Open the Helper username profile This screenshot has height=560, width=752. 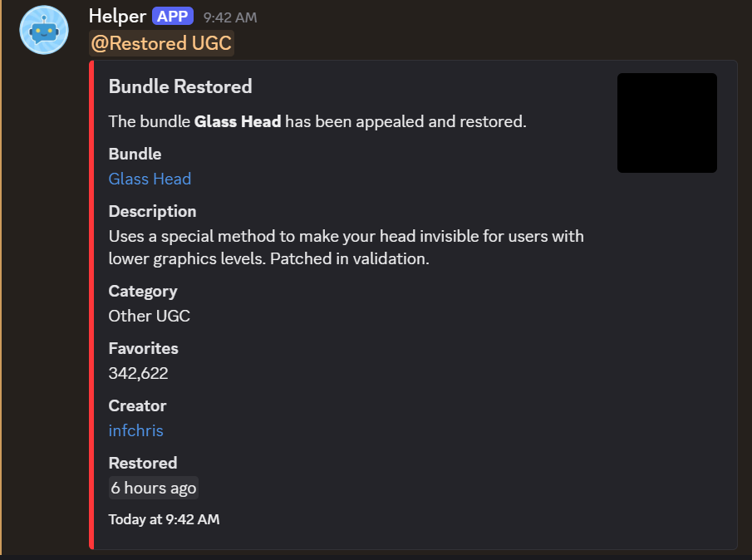pos(117,17)
